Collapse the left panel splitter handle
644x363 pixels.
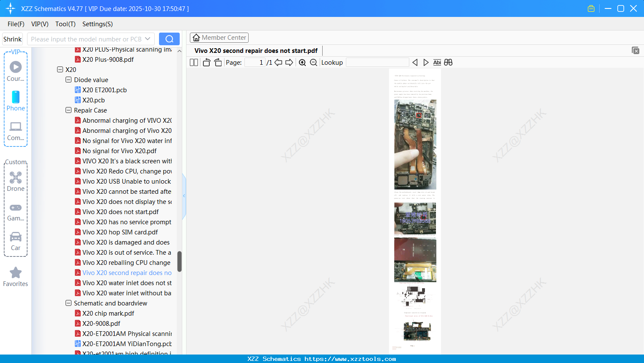point(184,196)
